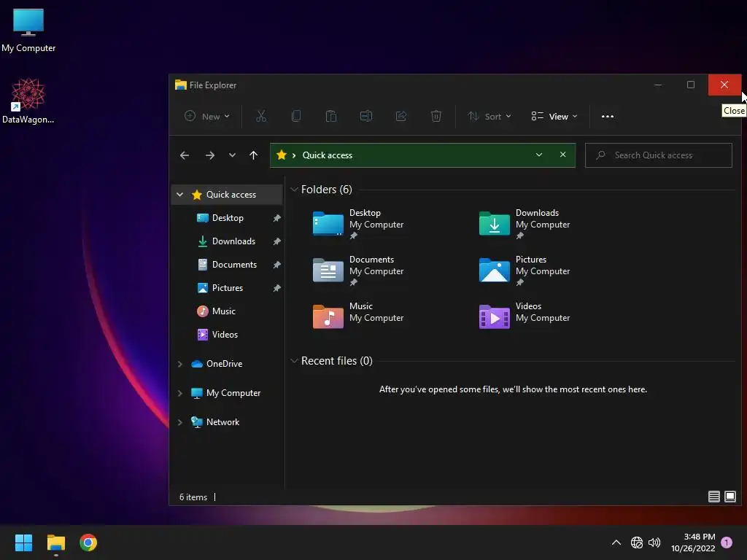Open the See more three-dots menu
747x560 pixels.
pos(608,116)
